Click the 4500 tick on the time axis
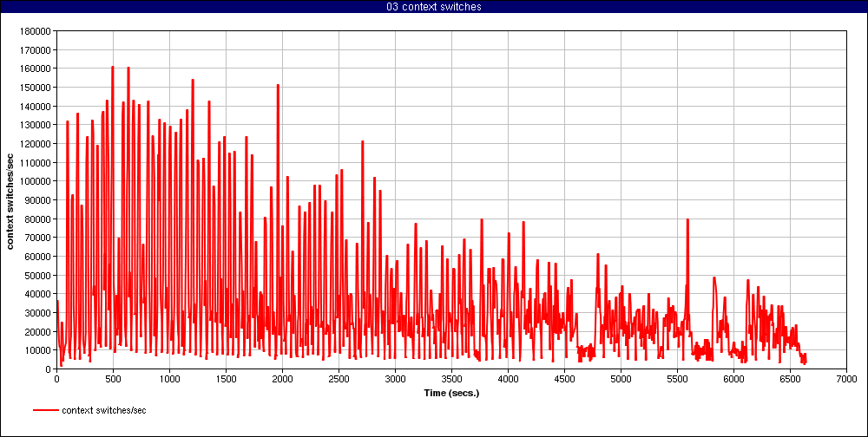This screenshot has height=437, width=868. (564, 379)
